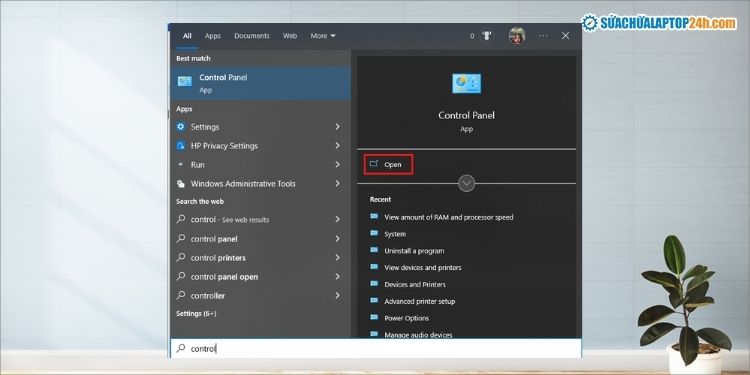The image size is (750, 375).
Task: Click the Control Panel title in preview pane
Action: pyautogui.click(x=466, y=115)
